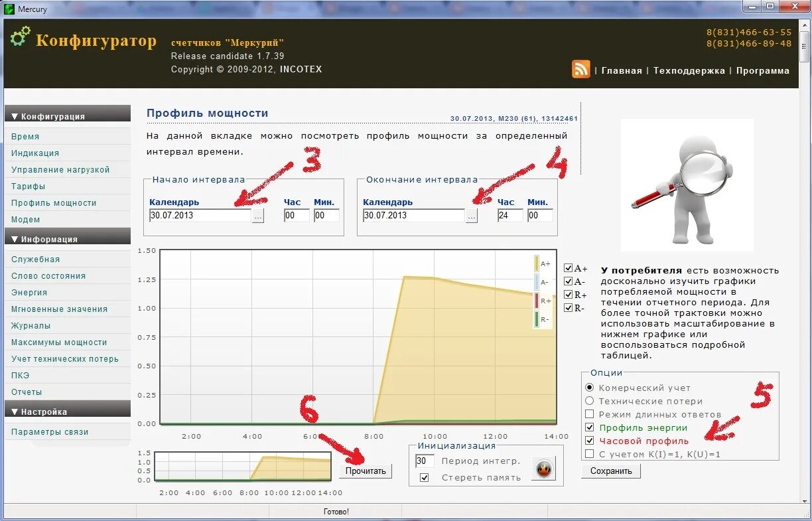Click start interval Мин. field

(326, 216)
